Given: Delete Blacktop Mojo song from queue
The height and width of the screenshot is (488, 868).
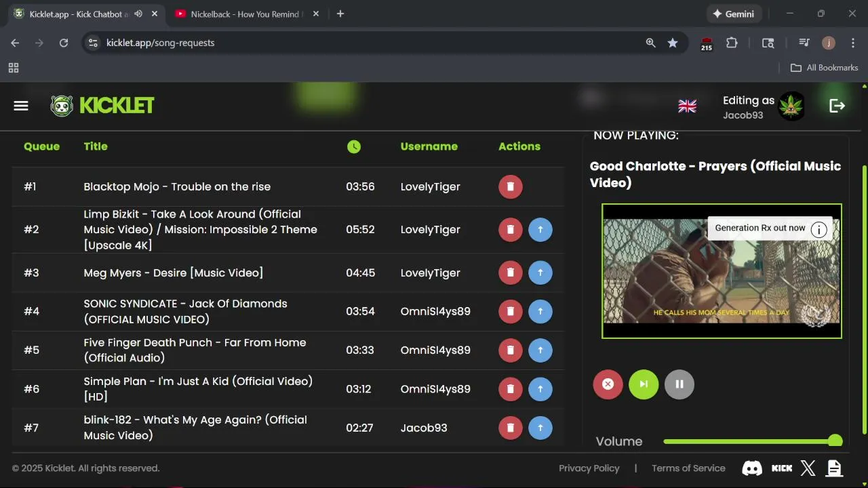Looking at the screenshot, I should point(511,186).
